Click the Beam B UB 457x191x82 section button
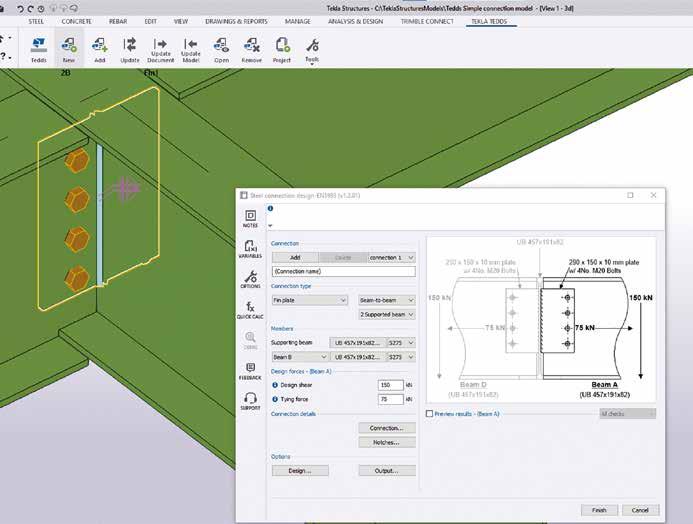 click(358, 357)
